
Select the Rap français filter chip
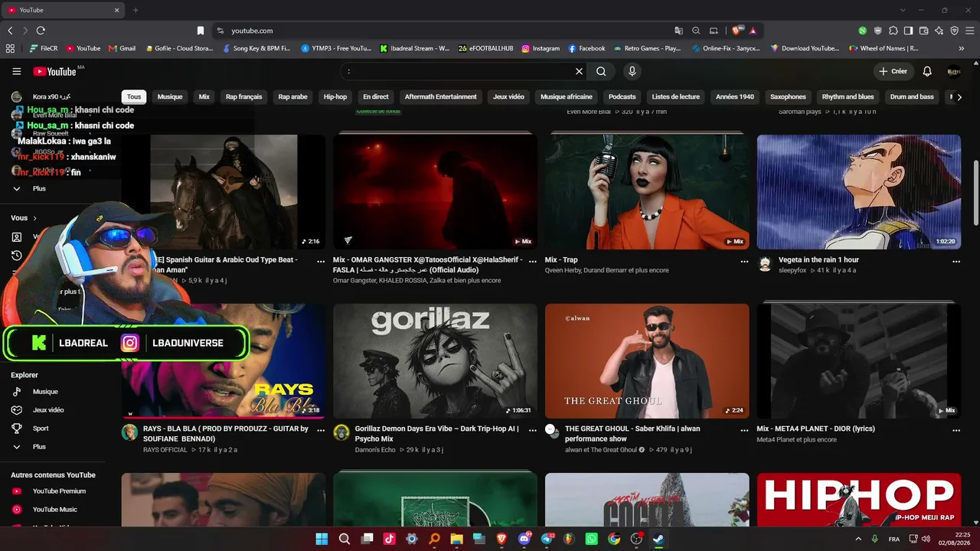243,97
